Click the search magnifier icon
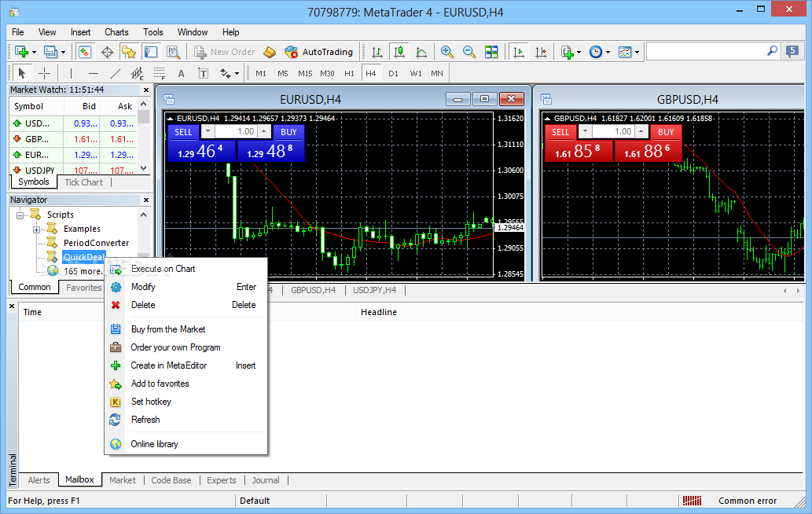The height and width of the screenshot is (514, 812). click(x=772, y=51)
